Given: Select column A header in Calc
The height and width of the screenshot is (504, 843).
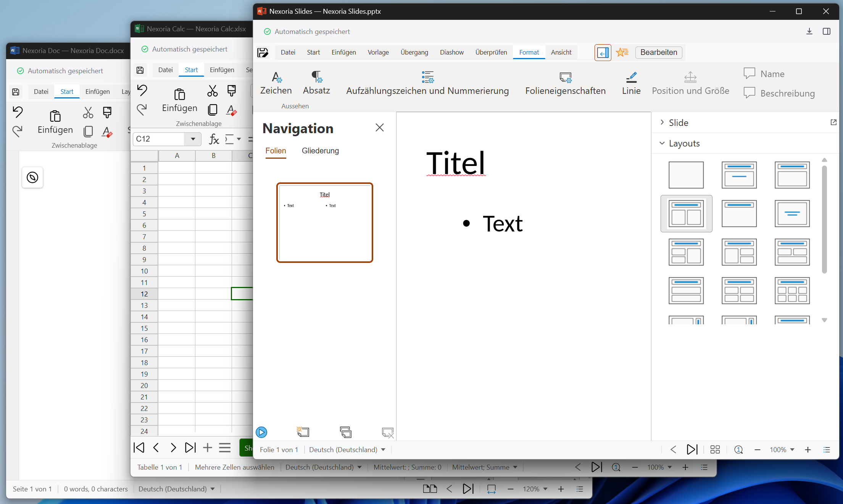Looking at the screenshot, I should pos(177,155).
